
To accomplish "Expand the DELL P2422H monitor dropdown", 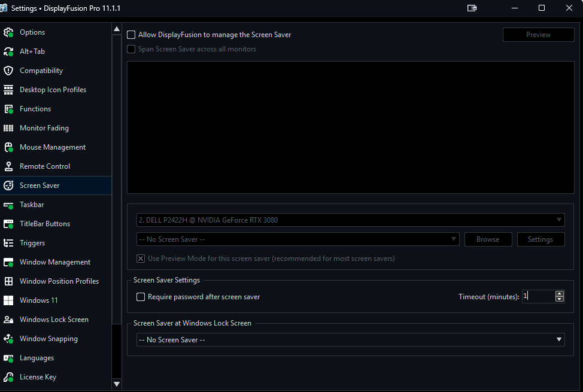I will point(350,220).
